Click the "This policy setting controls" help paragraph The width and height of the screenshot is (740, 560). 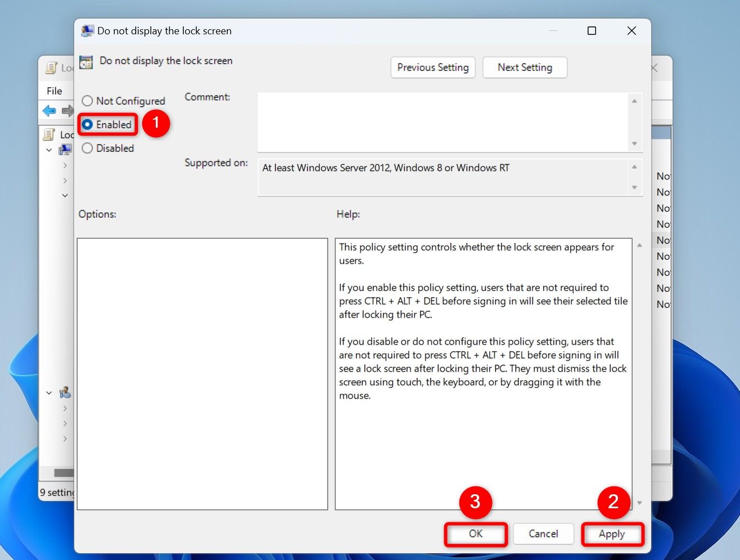[x=477, y=254]
